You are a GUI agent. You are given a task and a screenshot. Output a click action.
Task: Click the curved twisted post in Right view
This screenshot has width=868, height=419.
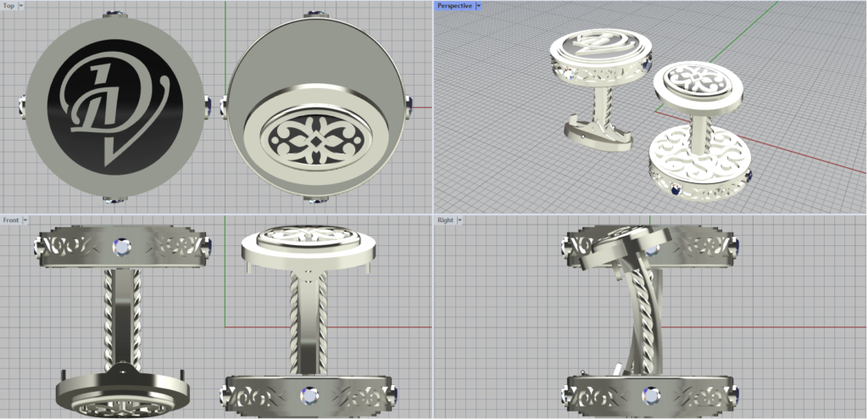coord(637,314)
